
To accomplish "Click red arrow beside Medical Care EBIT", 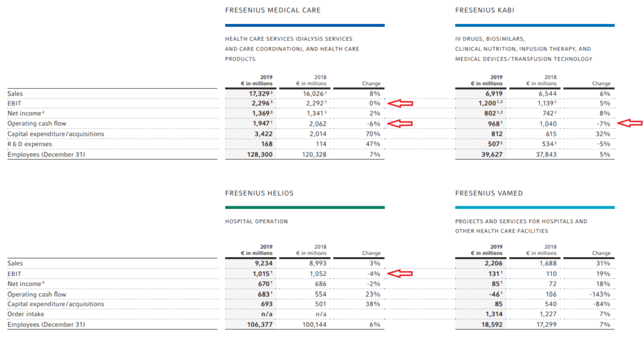I will click(x=400, y=103).
